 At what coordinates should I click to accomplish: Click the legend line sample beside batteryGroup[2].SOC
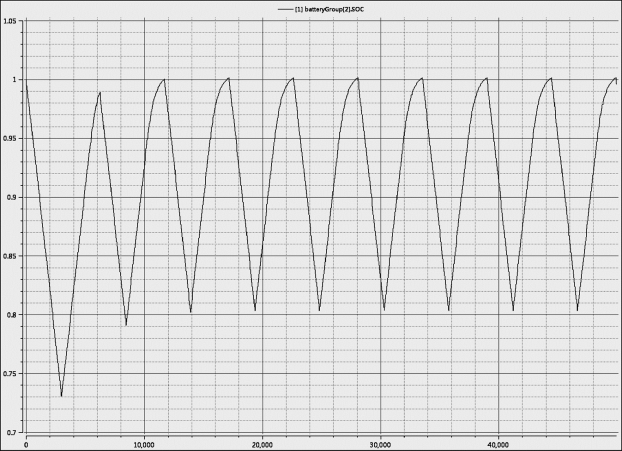(285, 9)
